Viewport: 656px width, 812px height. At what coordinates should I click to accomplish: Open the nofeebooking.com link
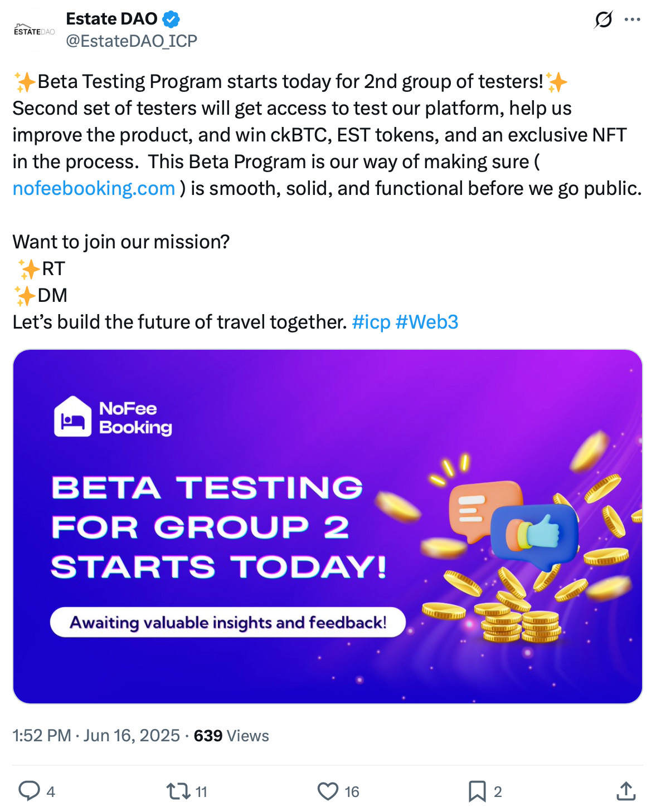click(93, 188)
